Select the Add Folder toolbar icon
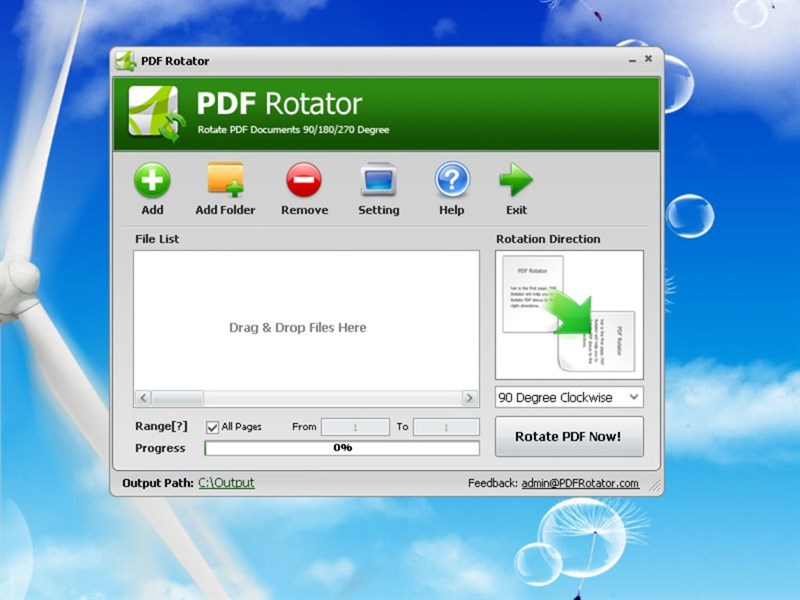The height and width of the screenshot is (600, 800). point(225,188)
